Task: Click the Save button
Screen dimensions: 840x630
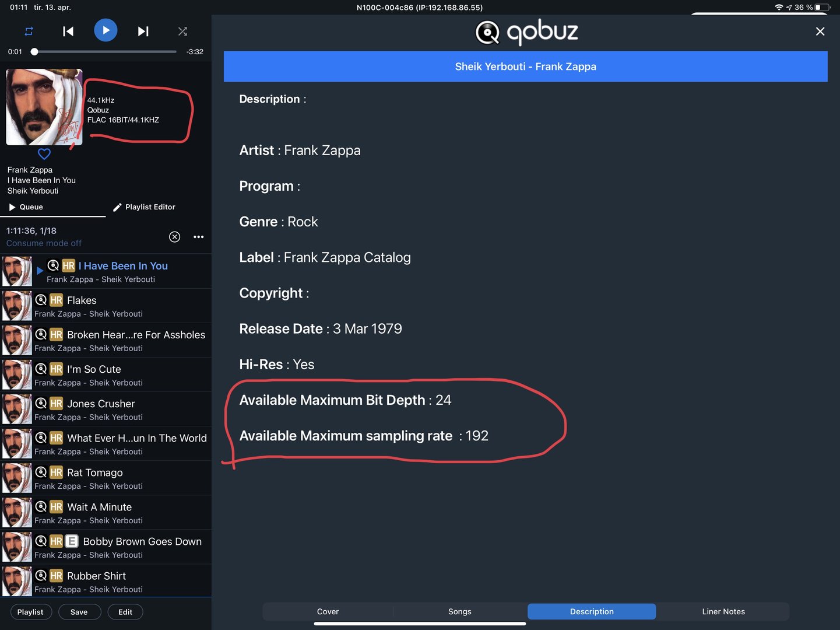Action: (79, 612)
